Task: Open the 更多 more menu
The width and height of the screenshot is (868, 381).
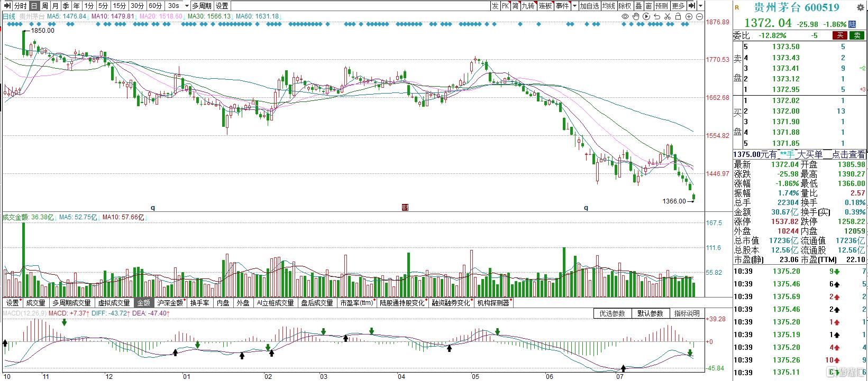Action: click(679, 6)
